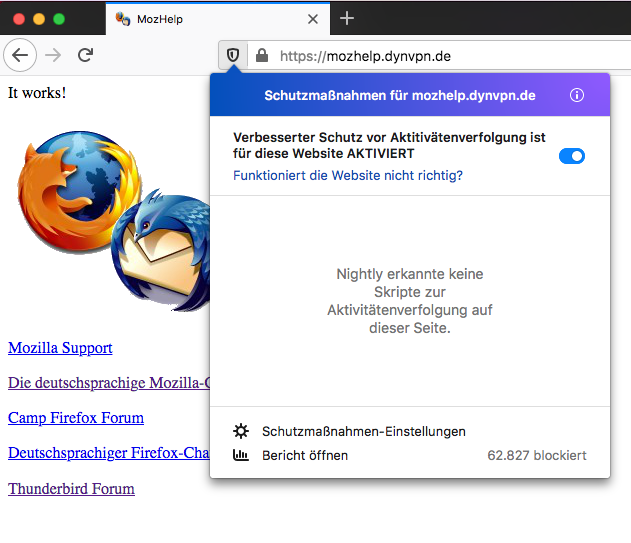Click the tracking protection shield icon

(x=233, y=55)
